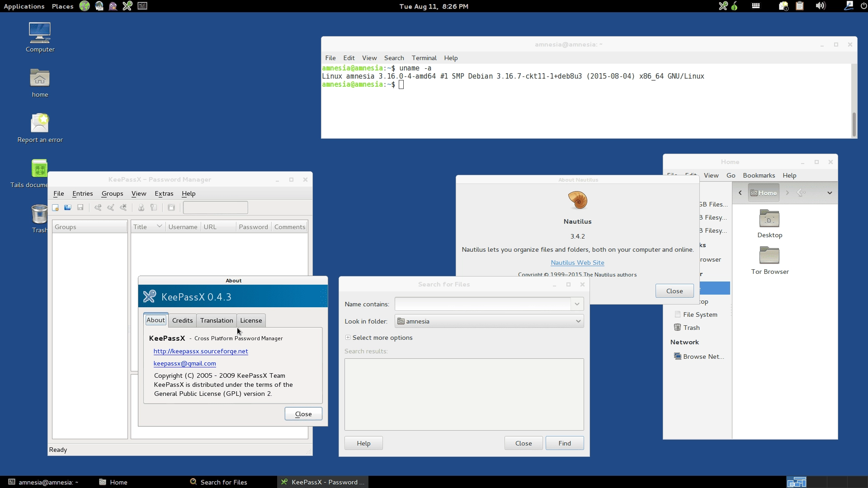This screenshot has height=488, width=868.
Task: Open the view options chevron in Home window
Action: click(x=830, y=193)
